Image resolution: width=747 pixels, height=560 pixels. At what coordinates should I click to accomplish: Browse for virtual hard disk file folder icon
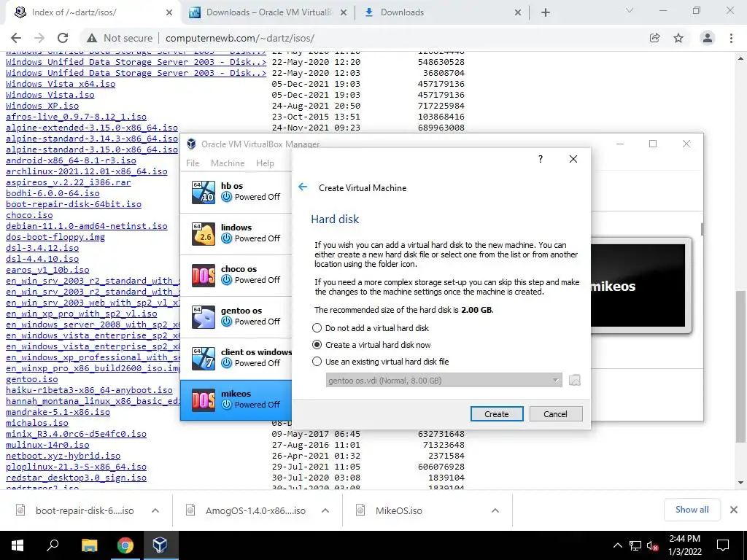click(x=575, y=380)
